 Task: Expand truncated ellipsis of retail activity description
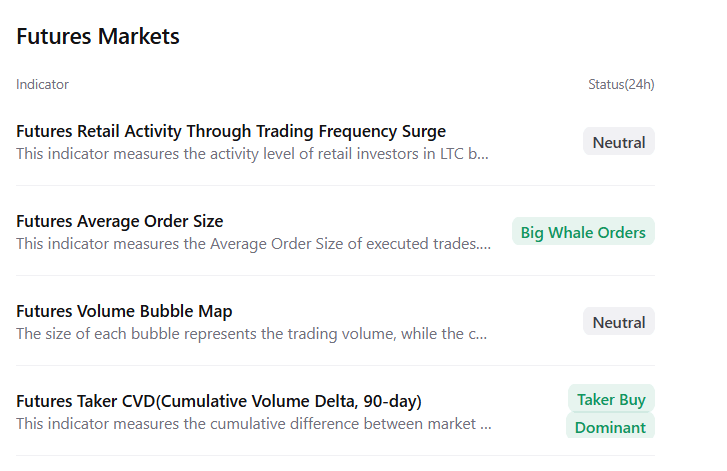(484, 155)
